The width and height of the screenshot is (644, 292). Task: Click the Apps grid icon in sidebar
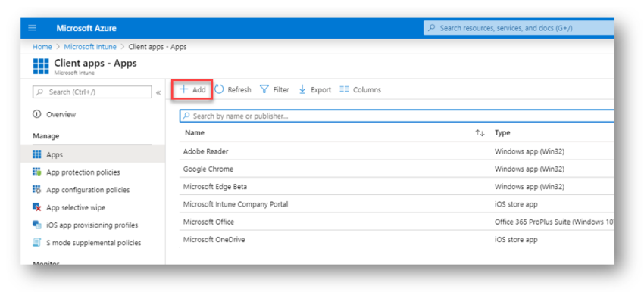click(x=37, y=154)
